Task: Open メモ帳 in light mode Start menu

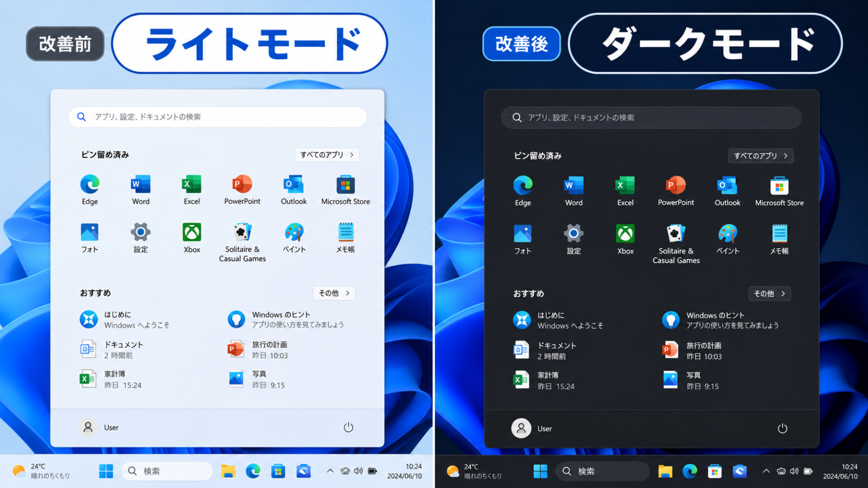Action: 346,238
